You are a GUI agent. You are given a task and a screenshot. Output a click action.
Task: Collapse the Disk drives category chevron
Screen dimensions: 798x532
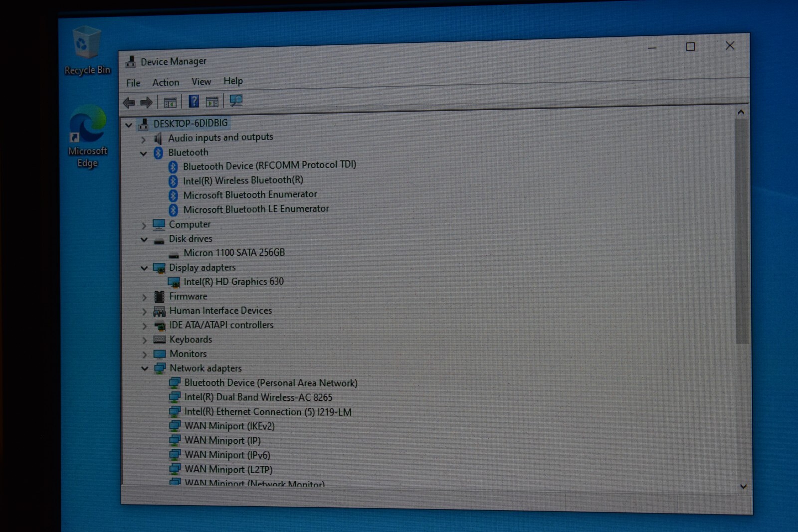tap(144, 240)
